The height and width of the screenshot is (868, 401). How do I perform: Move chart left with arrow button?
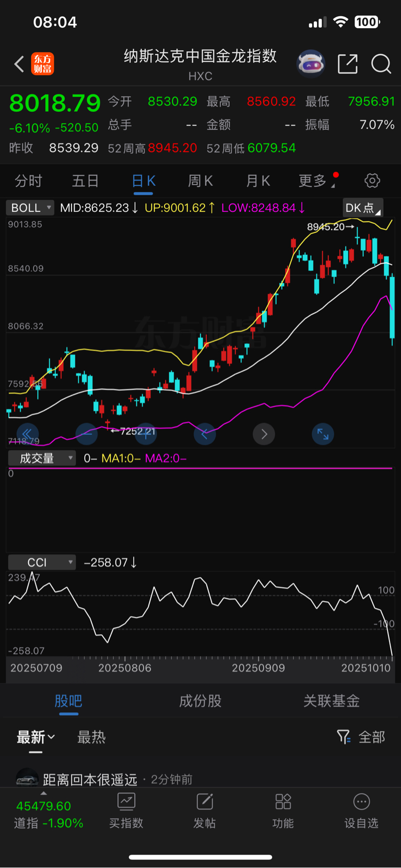tap(205, 434)
